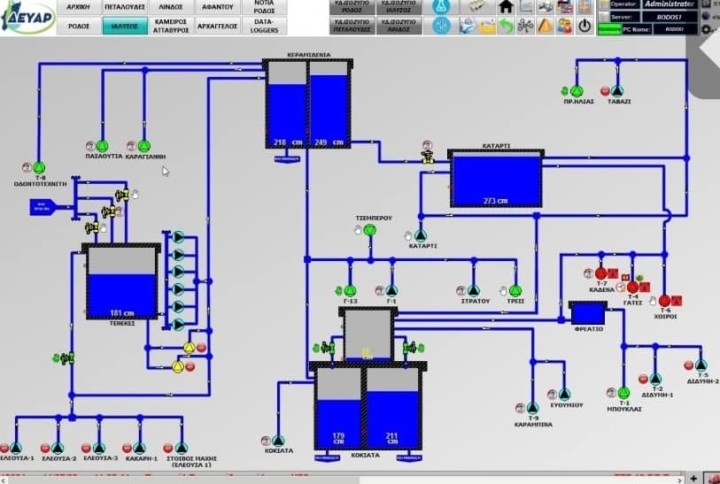Switch to the ΛΙΝΔΟΣ tab

[x=170, y=7]
